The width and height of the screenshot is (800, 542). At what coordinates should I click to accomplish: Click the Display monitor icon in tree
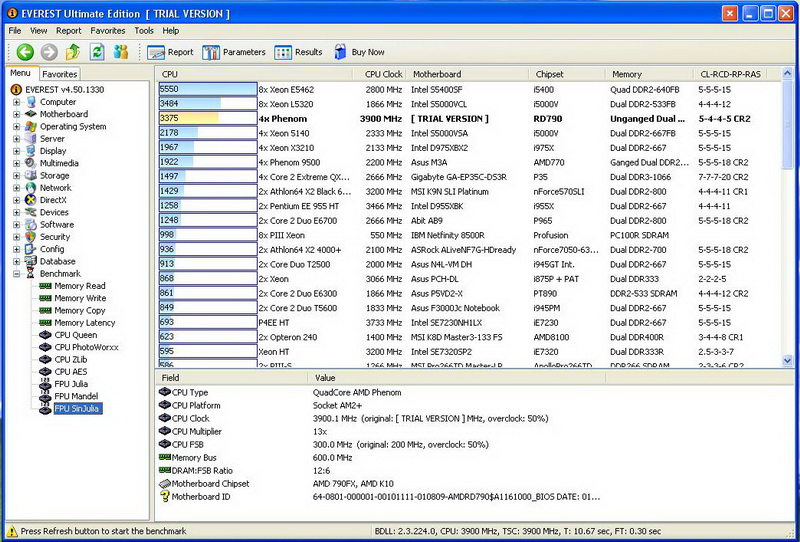click(31, 151)
